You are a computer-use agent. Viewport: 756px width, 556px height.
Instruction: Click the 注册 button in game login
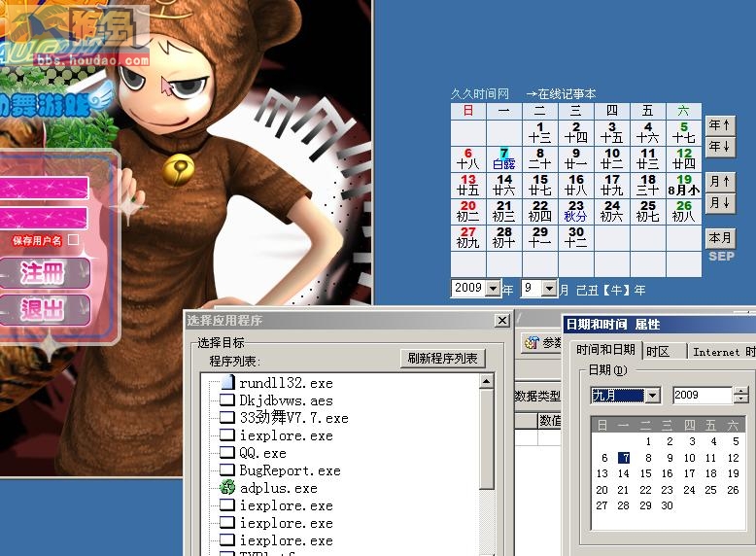(x=44, y=273)
